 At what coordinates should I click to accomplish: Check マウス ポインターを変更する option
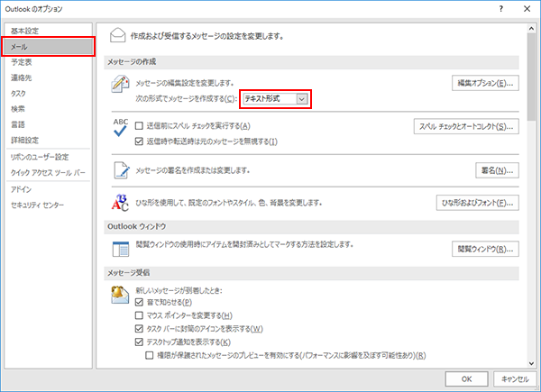[x=139, y=316]
